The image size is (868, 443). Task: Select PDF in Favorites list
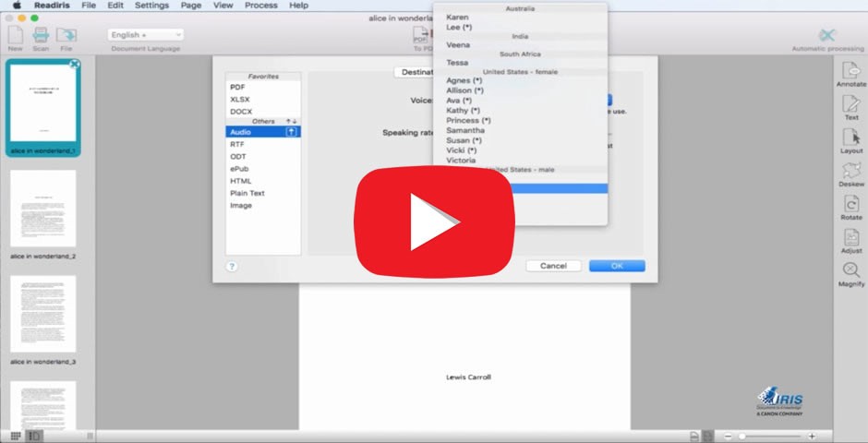coord(263,88)
